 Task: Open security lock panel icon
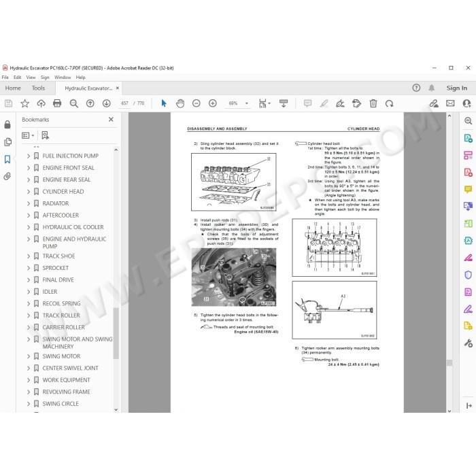7,124
